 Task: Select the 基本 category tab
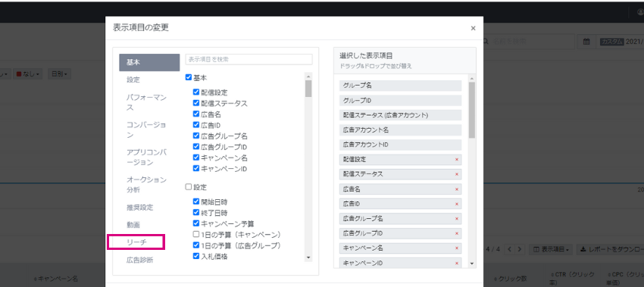149,62
